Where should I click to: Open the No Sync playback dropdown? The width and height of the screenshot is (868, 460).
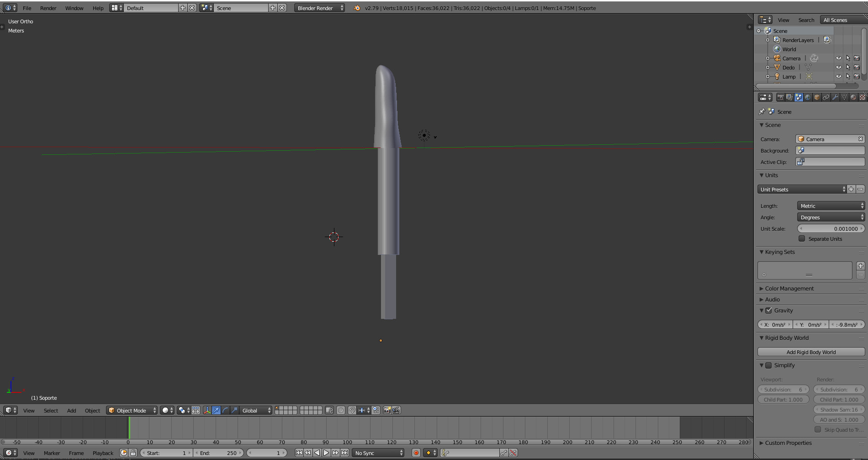tap(379, 453)
